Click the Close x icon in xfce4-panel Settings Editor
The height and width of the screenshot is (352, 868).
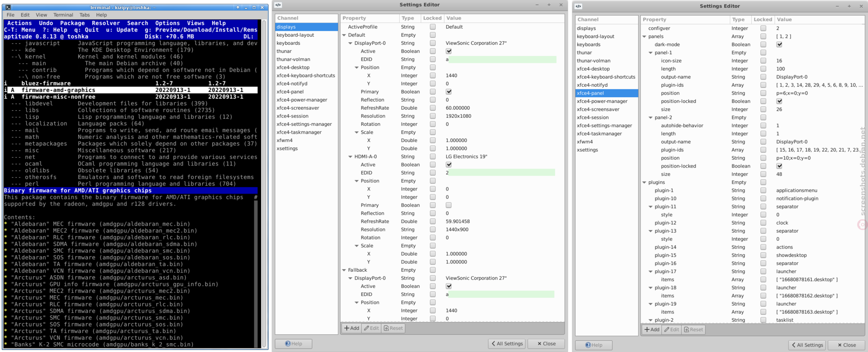[840, 345]
